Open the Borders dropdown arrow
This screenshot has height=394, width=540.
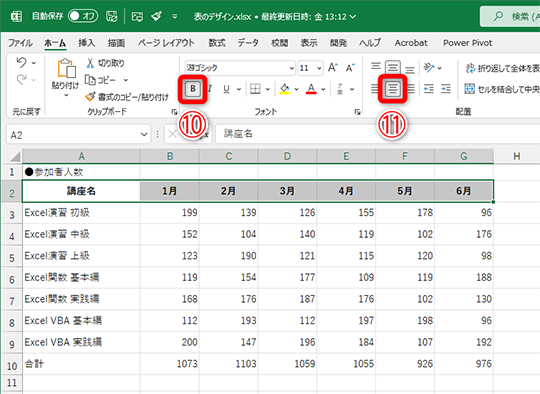tap(268, 90)
